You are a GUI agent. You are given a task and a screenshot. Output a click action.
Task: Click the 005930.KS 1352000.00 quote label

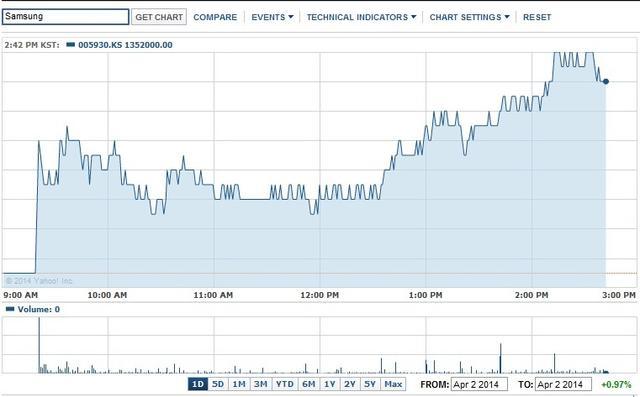(125, 45)
